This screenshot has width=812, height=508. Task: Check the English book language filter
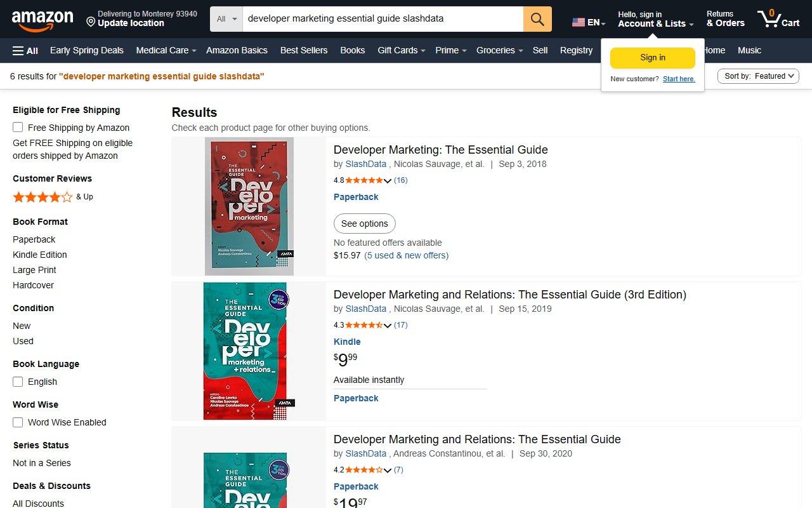[17, 382]
